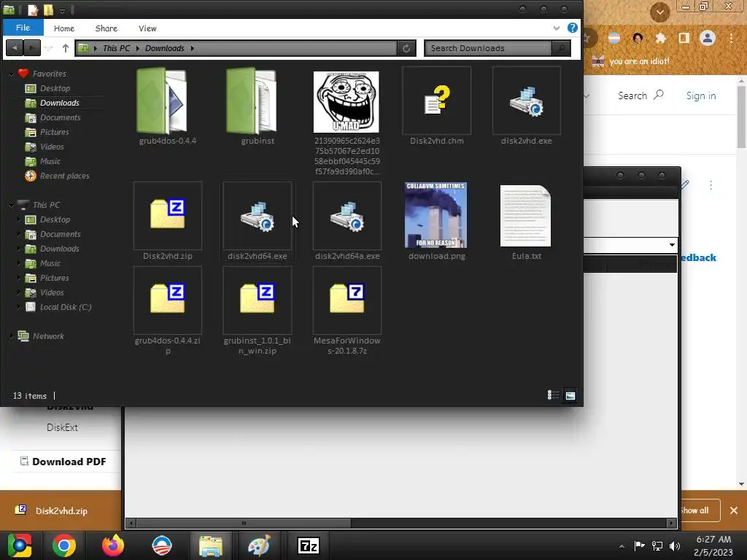The width and height of the screenshot is (747, 560).
Task: Click Downloads in address breadcrumb
Action: [x=164, y=48]
